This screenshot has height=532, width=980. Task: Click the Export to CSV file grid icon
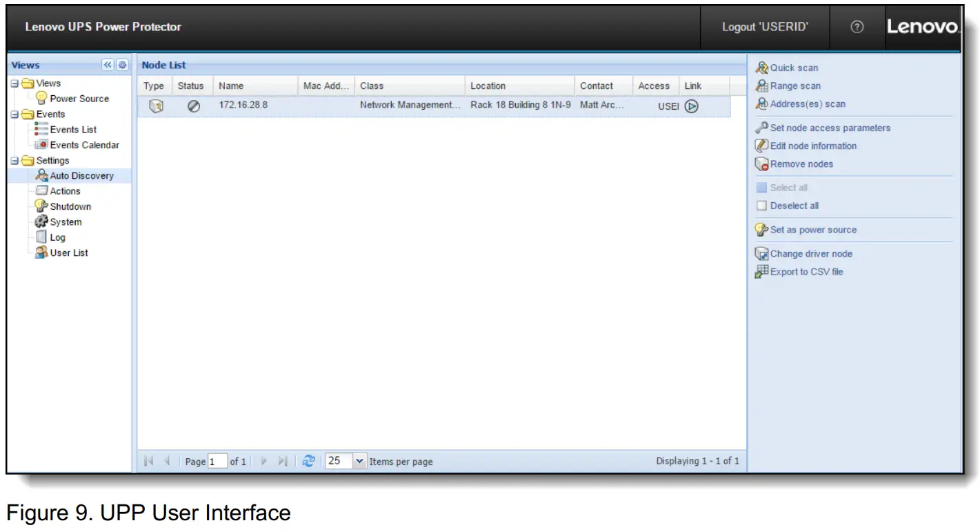point(762,271)
